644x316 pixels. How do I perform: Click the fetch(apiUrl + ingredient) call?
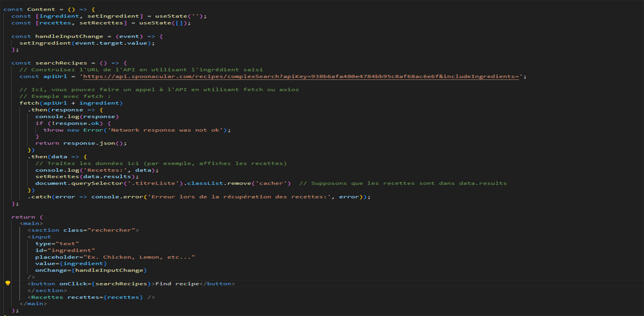(x=71, y=103)
